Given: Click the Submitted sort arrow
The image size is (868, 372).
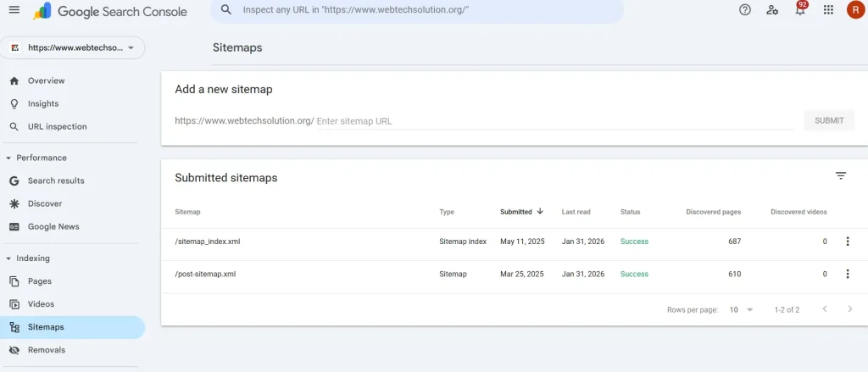Looking at the screenshot, I should tap(540, 212).
